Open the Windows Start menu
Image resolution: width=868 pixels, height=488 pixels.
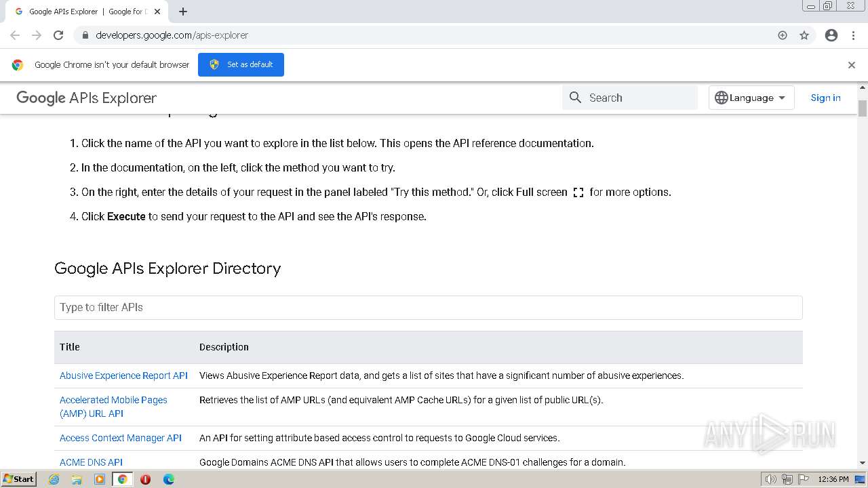click(x=18, y=479)
